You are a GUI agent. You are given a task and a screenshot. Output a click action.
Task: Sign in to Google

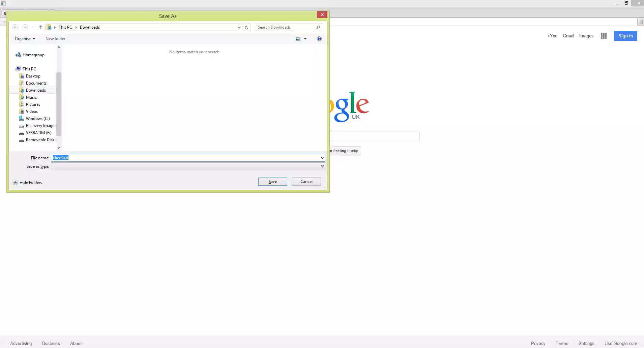625,36
